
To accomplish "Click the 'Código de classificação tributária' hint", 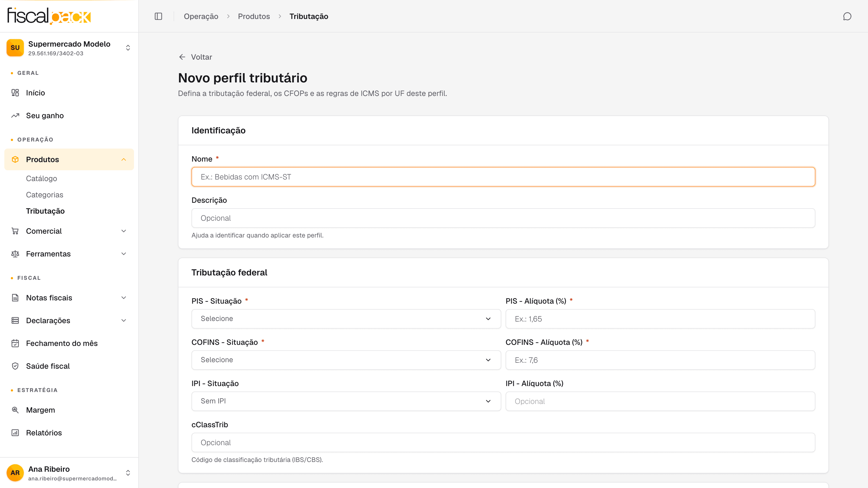I will click(257, 460).
